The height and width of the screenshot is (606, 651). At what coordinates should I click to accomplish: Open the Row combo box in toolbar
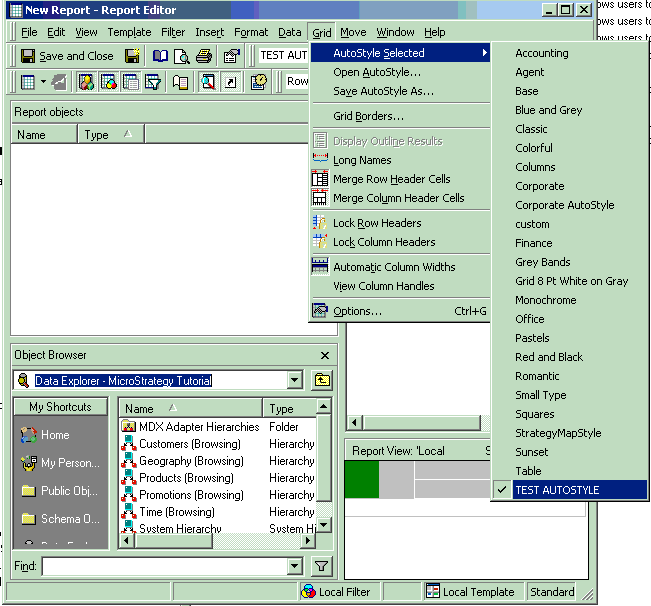297,81
